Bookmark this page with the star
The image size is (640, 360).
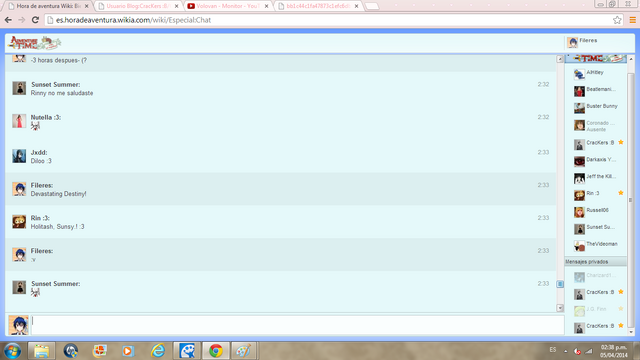pos(617,20)
